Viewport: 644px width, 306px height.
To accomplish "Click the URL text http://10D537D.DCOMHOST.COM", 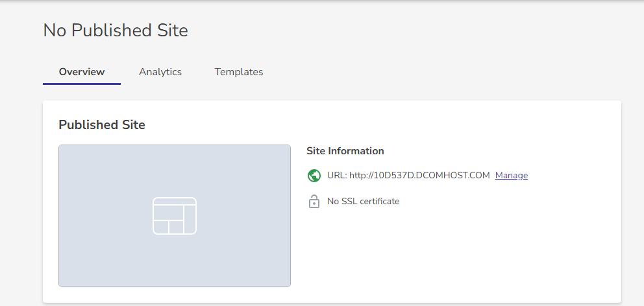I will [419, 176].
